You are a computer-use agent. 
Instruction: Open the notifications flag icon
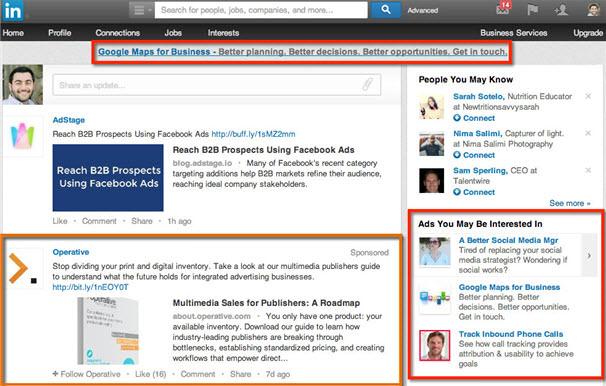pos(533,10)
